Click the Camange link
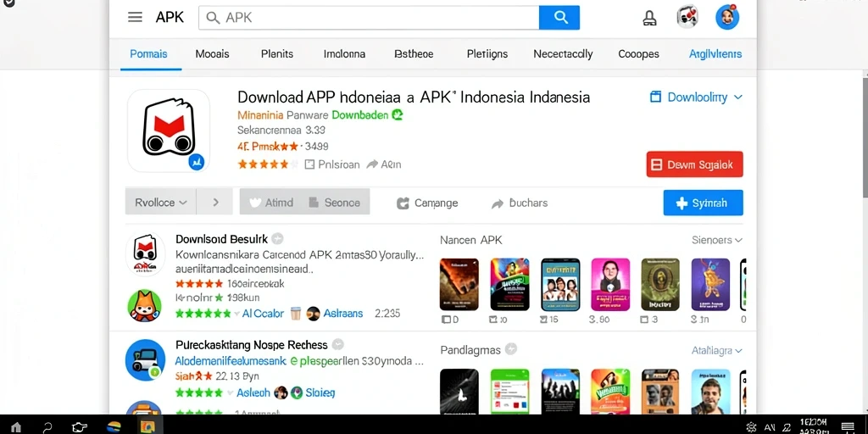Viewport: 868px width, 434px height. [427, 203]
